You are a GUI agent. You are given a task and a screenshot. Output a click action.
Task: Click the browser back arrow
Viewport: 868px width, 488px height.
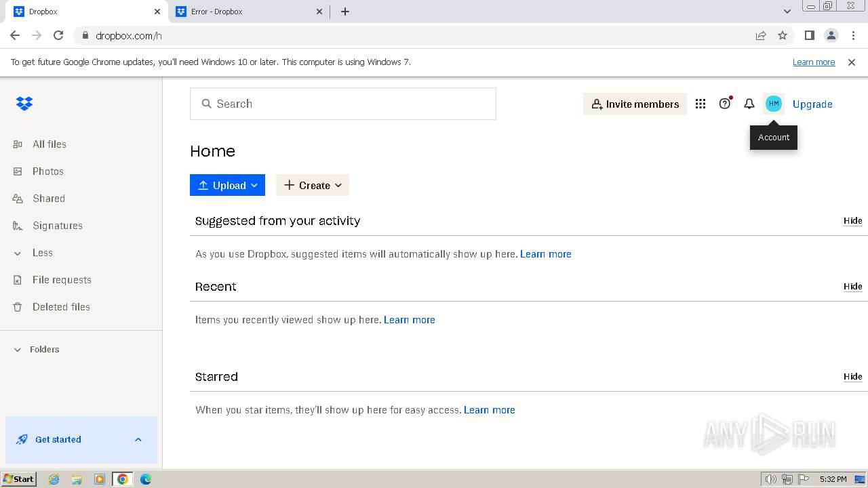(15, 35)
